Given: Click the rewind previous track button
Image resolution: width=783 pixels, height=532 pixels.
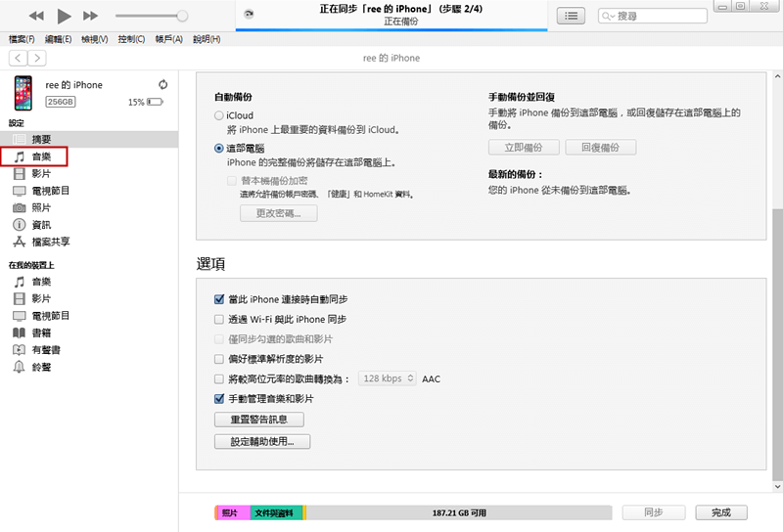Looking at the screenshot, I should pos(36,16).
